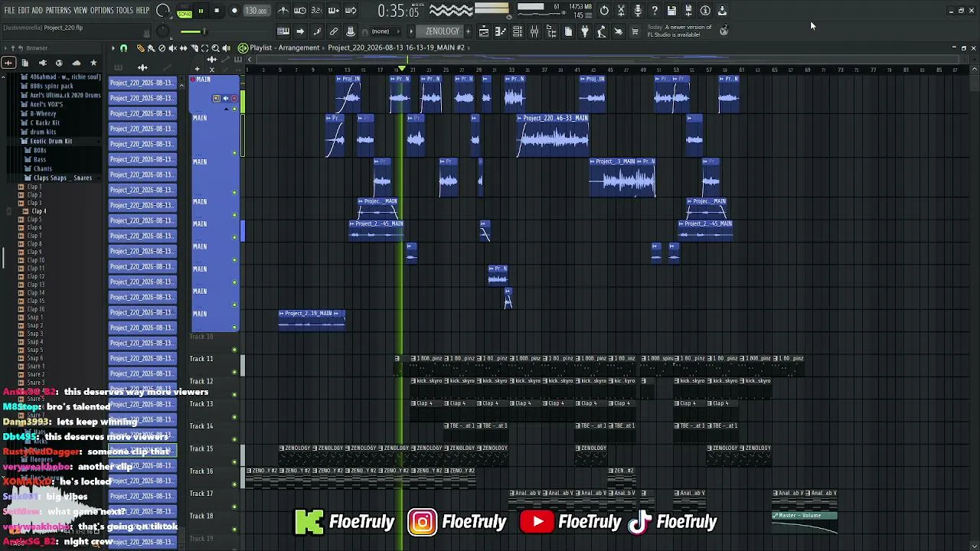Select the slip tool in playlist
This screenshot has height=551, width=980.
(x=183, y=48)
